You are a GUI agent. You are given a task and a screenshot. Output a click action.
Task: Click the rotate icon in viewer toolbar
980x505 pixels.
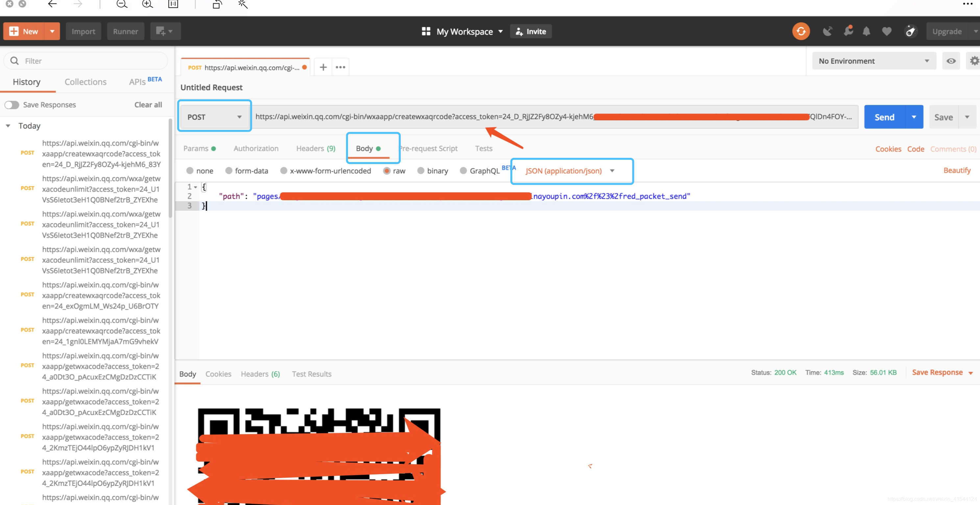(217, 4)
